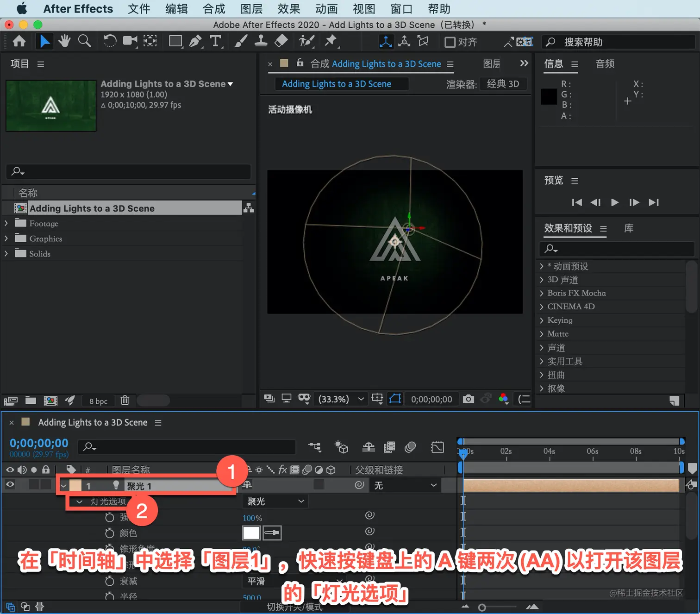Click the 8 bpc color depth button
The image size is (700, 614).
pyautogui.click(x=99, y=401)
